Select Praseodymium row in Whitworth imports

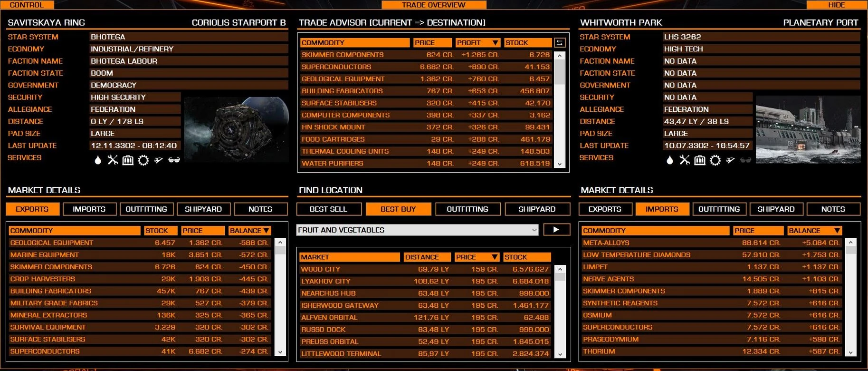(x=712, y=340)
